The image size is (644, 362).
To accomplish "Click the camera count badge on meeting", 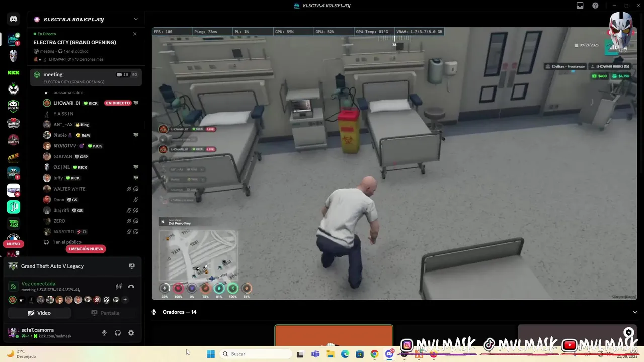I will pos(122,74).
